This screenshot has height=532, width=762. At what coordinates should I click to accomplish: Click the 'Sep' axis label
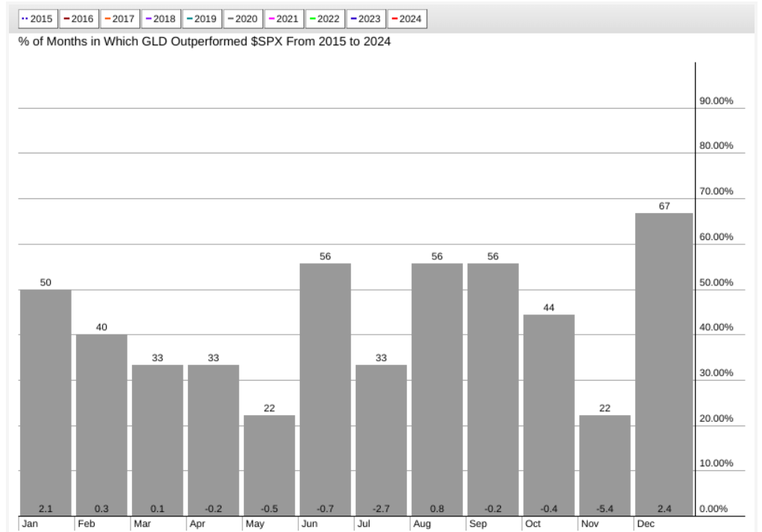[x=478, y=524]
